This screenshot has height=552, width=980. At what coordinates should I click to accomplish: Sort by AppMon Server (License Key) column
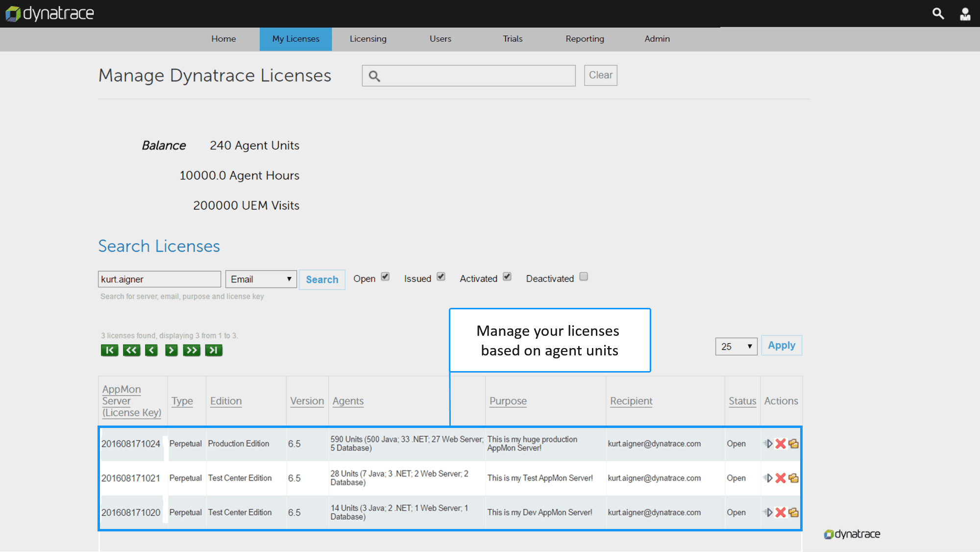132,401
